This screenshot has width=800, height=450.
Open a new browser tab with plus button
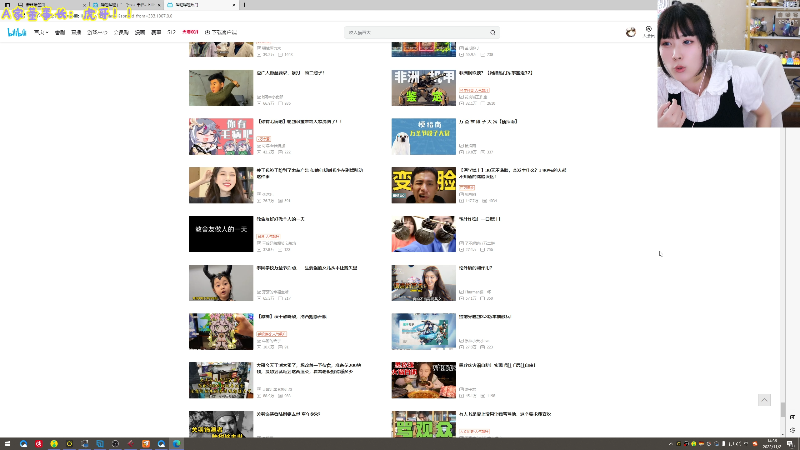(244, 5)
